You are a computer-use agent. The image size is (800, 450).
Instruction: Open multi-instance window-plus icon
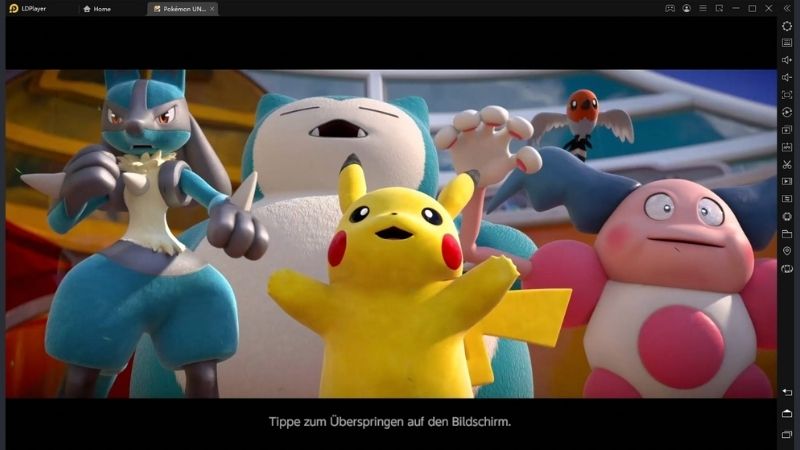[787, 130]
